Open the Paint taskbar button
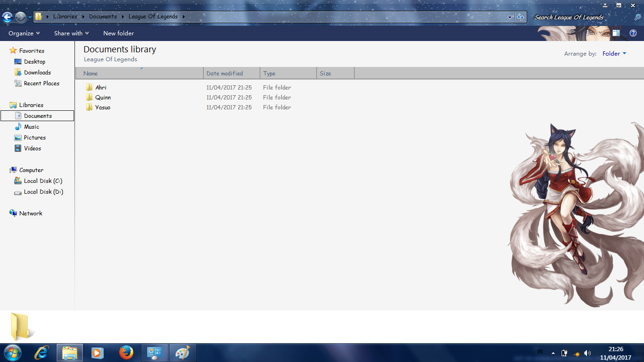Viewport: 644px width, 362px height. (x=182, y=353)
